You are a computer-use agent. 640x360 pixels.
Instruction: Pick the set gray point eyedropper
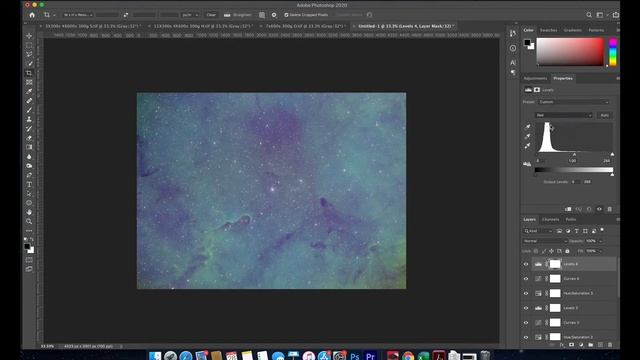(x=527, y=136)
